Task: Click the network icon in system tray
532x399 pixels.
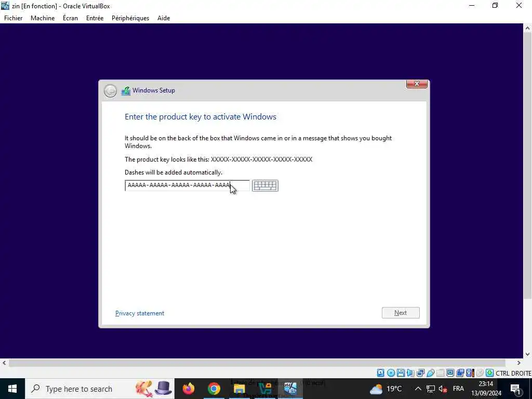Action: [431, 389]
